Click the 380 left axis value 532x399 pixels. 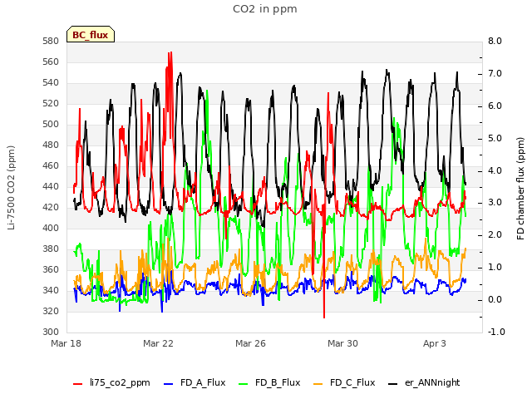(x=51, y=249)
